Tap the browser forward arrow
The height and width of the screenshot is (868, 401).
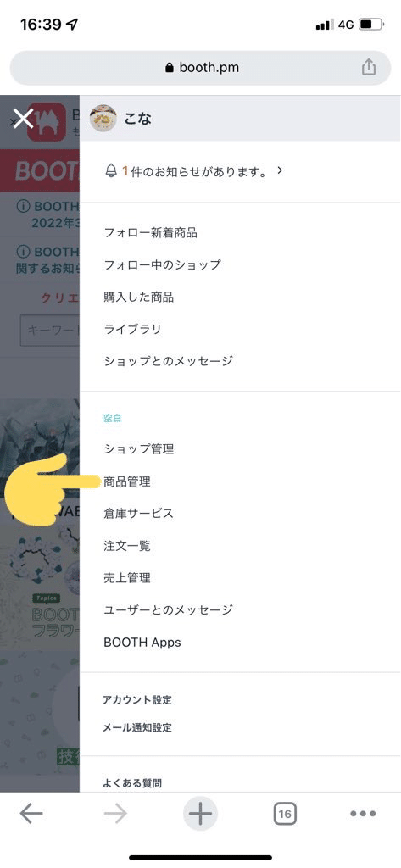[x=115, y=814]
